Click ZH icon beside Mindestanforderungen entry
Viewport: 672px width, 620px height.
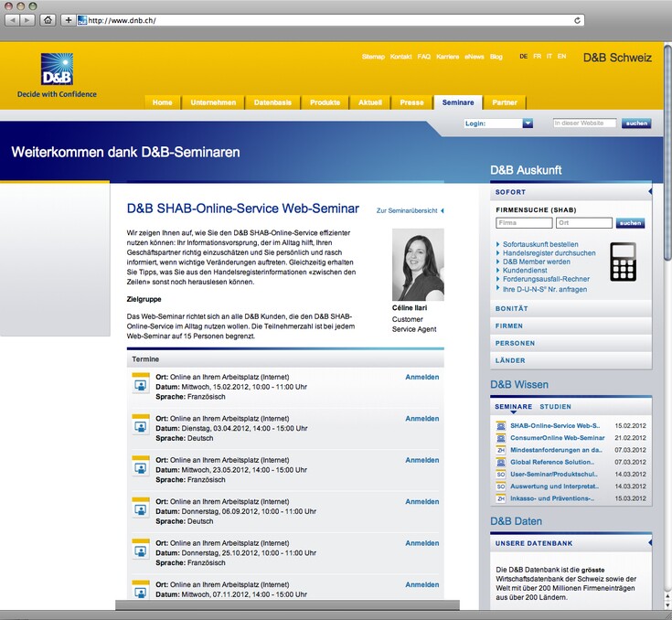(501, 450)
